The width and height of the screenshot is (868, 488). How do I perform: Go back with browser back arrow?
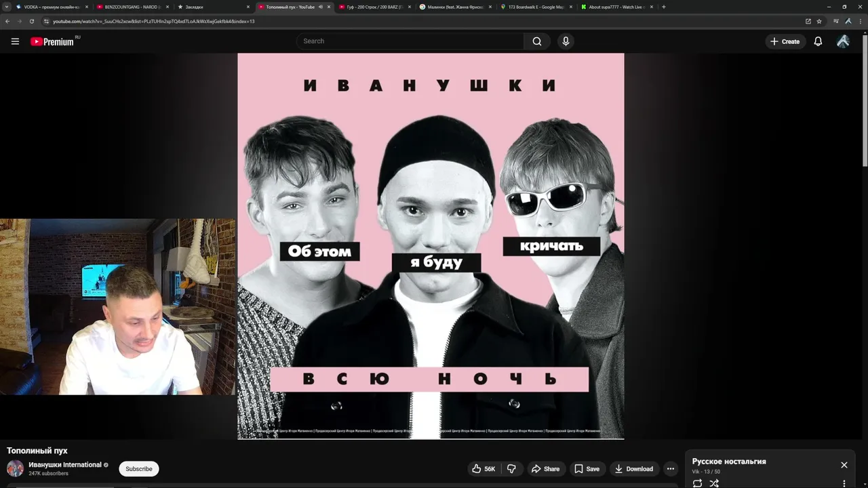click(x=7, y=21)
